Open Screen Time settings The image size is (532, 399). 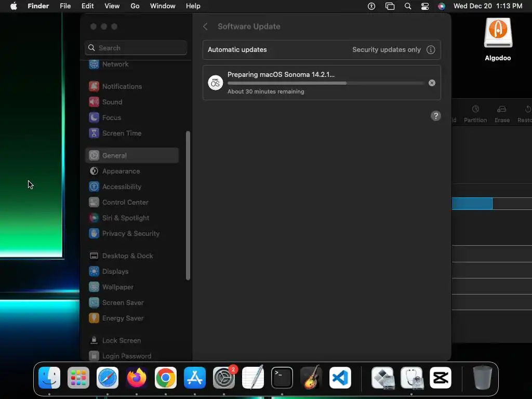tap(131, 133)
